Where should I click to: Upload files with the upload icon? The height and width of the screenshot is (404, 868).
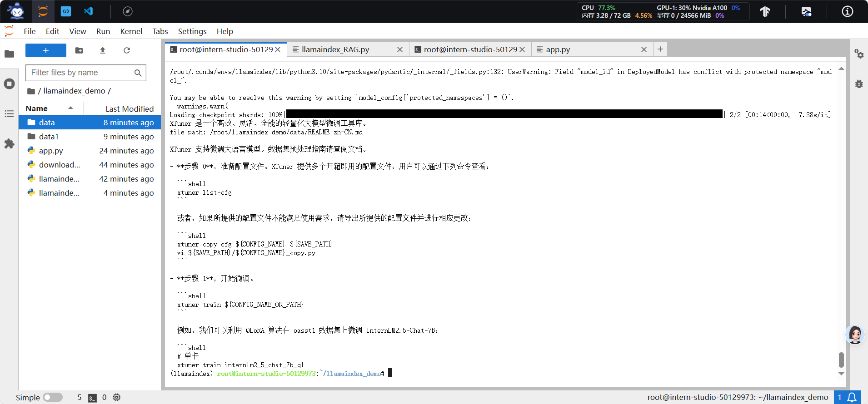[103, 50]
